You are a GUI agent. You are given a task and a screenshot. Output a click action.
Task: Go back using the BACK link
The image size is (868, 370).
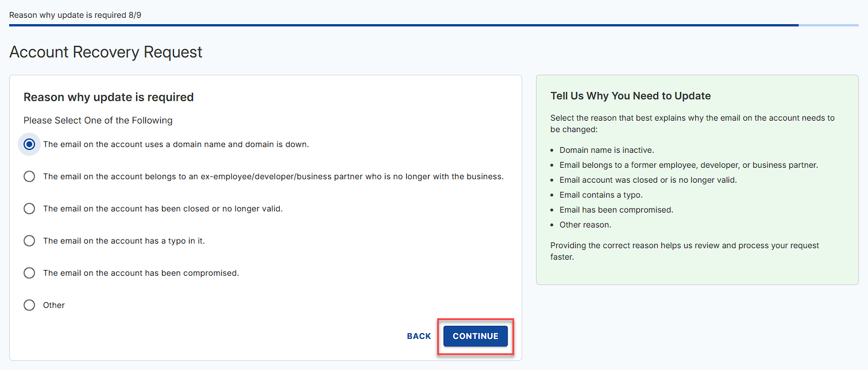click(419, 336)
